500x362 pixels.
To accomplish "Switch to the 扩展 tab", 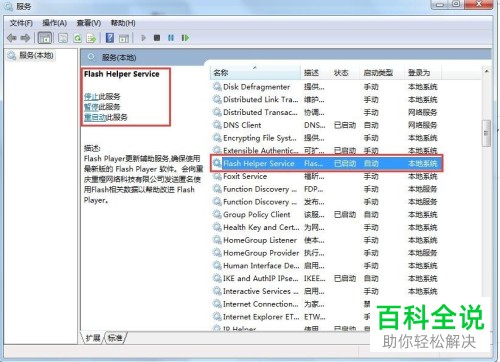I will point(93,338).
